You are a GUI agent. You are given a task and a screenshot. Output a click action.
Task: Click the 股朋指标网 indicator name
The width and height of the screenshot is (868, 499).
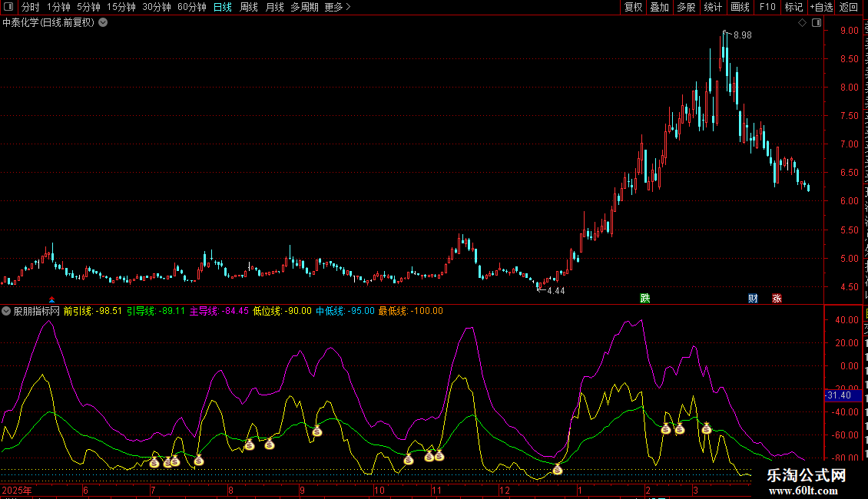pos(37,311)
